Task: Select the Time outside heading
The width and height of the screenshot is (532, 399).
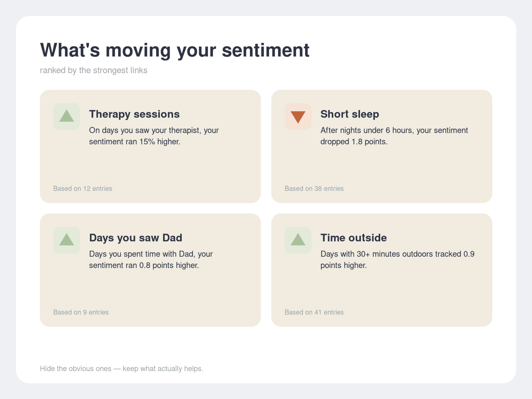Action: tap(353, 238)
